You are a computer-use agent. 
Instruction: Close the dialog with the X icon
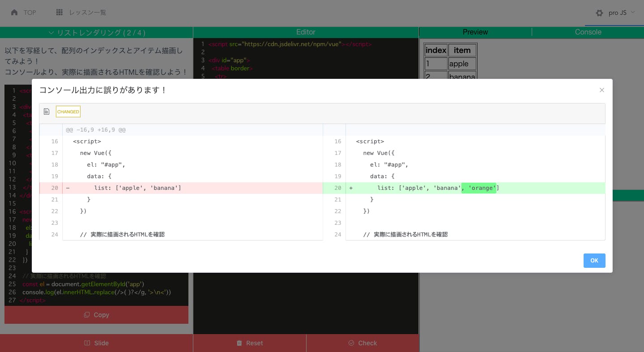[601, 90]
